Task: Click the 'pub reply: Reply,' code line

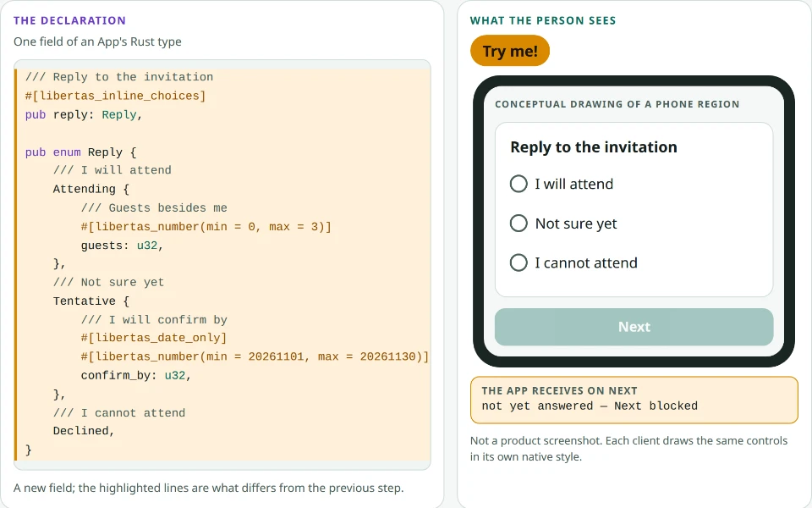Action: (84, 114)
